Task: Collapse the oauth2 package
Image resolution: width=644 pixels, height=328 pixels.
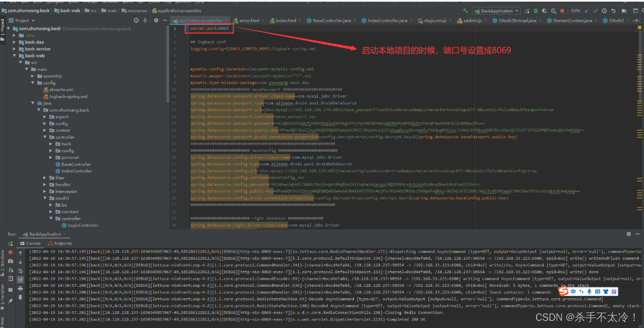Action: [45, 198]
